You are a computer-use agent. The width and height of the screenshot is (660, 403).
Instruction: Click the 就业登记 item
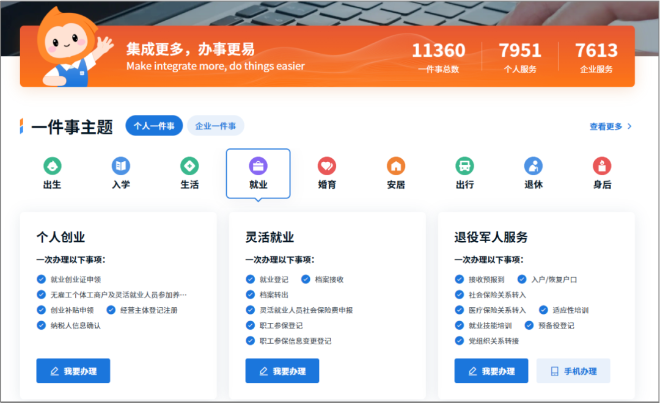pyautogui.click(x=268, y=279)
